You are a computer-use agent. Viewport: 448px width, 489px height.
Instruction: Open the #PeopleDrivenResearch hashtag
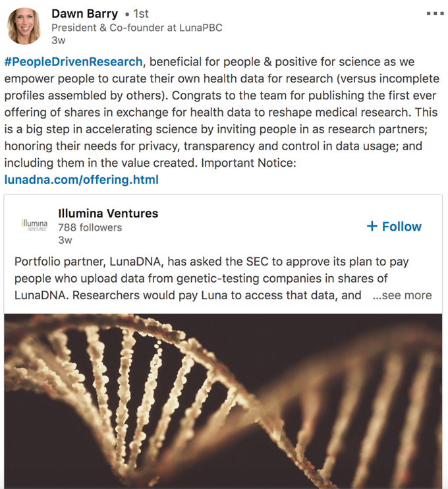[x=73, y=62]
